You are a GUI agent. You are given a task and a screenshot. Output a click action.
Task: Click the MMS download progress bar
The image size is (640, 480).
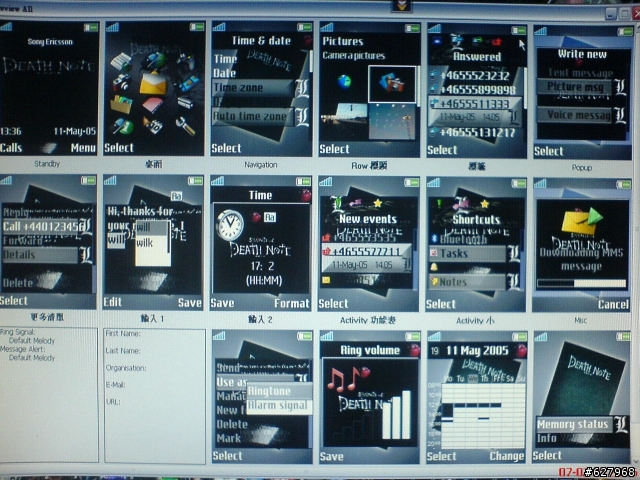[x=582, y=283]
